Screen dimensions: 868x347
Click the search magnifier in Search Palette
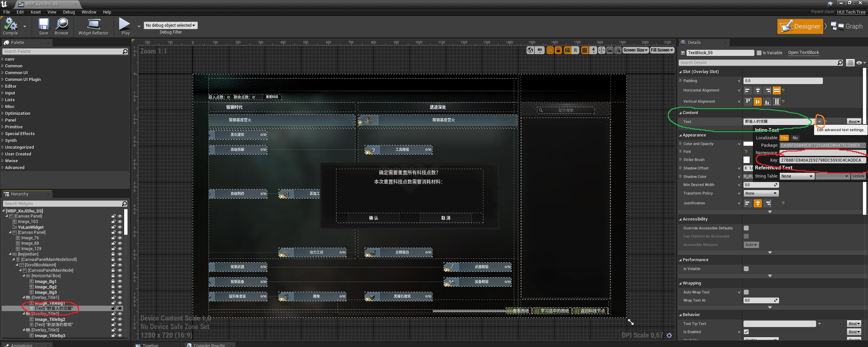125,52
